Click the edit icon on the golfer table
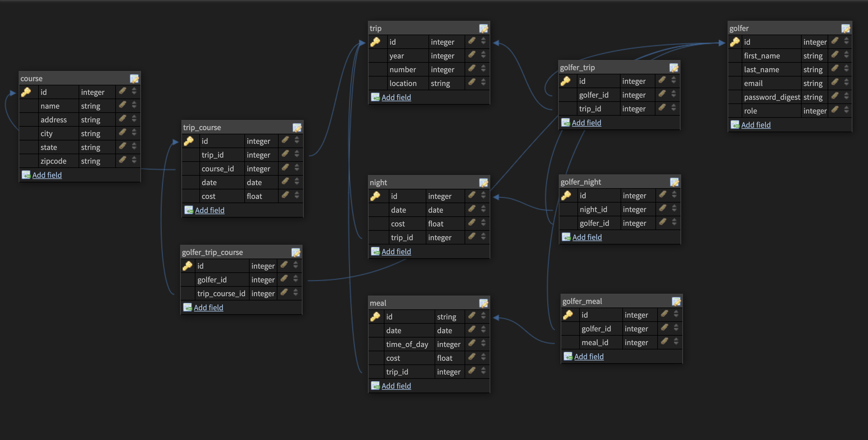 click(x=846, y=29)
